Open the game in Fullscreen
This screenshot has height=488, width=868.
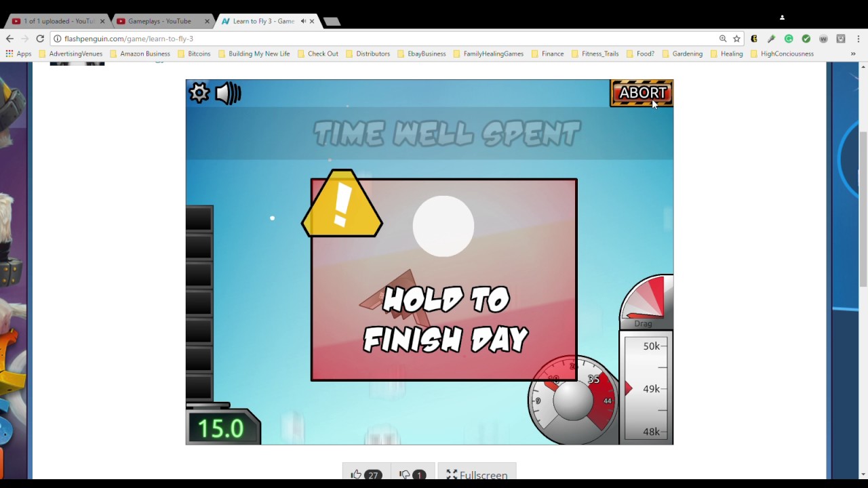[477, 475]
